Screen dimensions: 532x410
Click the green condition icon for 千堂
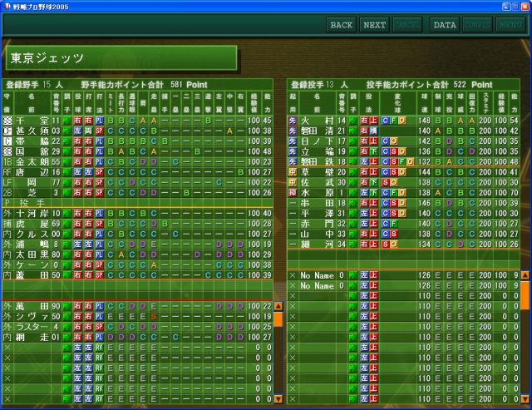(67, 121)
